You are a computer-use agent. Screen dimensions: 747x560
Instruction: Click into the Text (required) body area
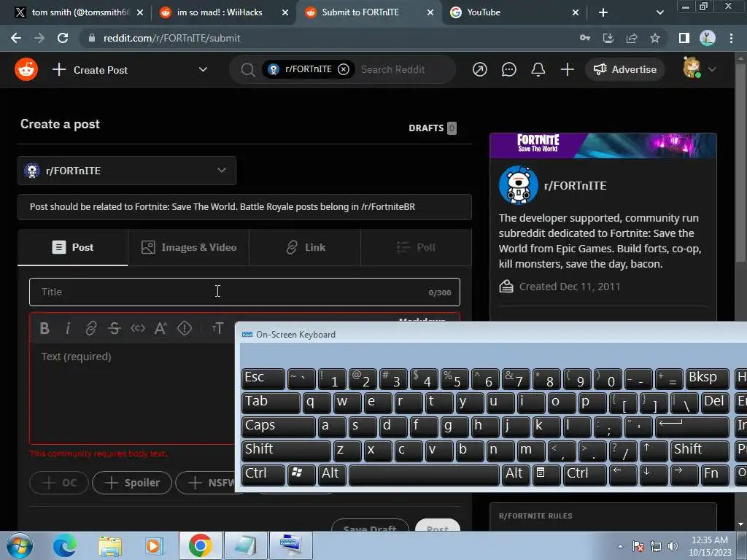pos(132,393)
